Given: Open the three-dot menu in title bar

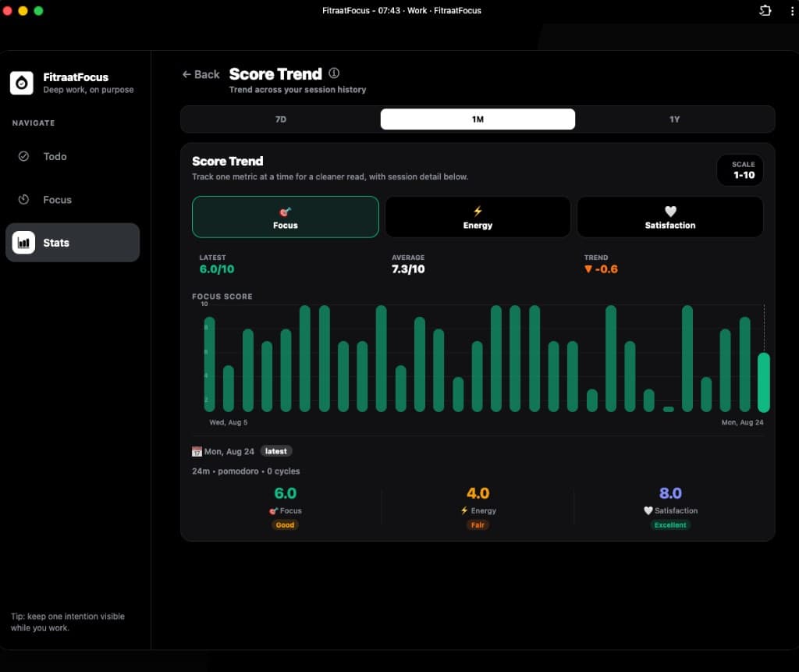Looking at the screenshot, I should pos(792,11).
